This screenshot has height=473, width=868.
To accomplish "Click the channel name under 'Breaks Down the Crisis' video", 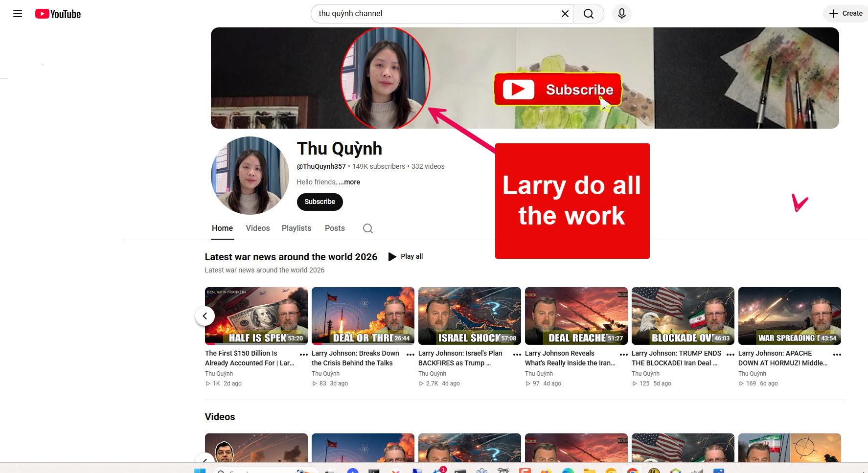I will [325, 374].
